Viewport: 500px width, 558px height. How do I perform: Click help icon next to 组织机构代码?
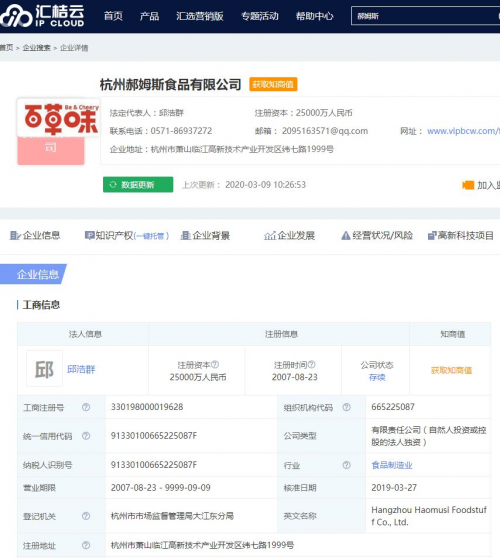click(346, 407)
